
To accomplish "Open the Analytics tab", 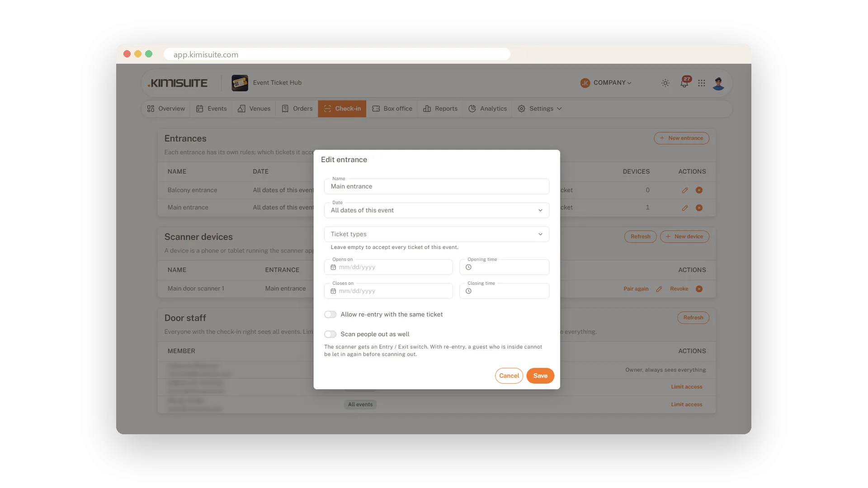I will [487, 109].
